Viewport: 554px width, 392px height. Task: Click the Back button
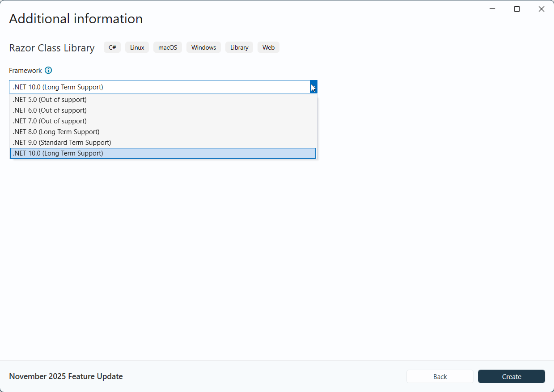coord(440,376)
